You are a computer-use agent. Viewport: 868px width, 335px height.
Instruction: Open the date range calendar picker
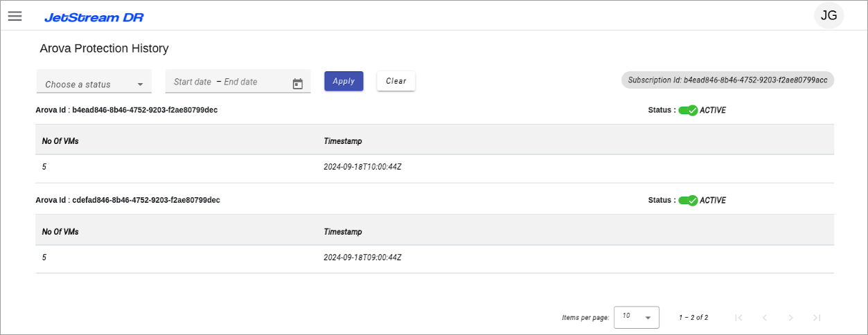point(298,84)
